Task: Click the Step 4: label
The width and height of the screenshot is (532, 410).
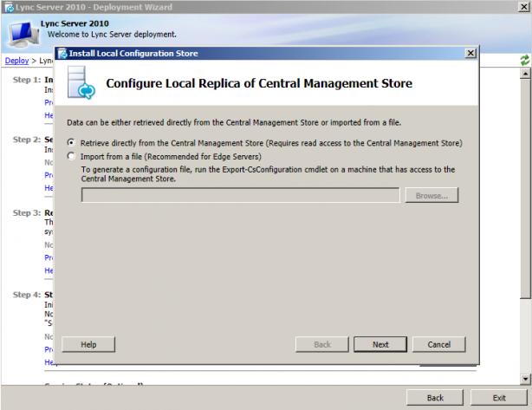Action: 27,295
